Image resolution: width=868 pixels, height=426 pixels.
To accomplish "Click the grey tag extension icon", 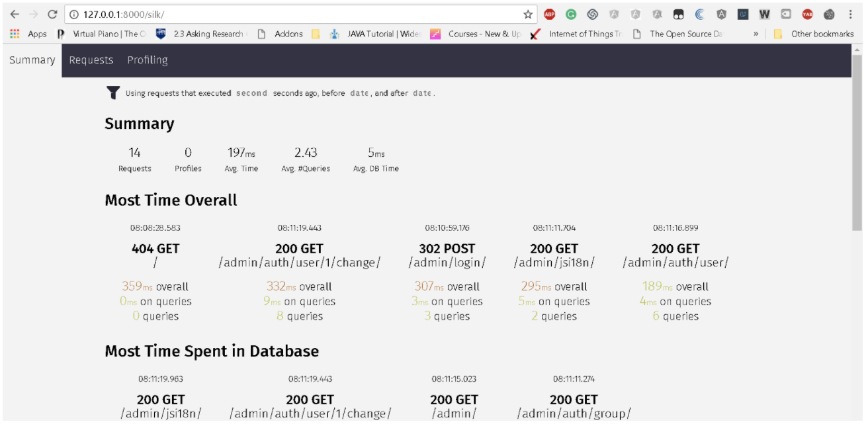I will pos(786,14).
